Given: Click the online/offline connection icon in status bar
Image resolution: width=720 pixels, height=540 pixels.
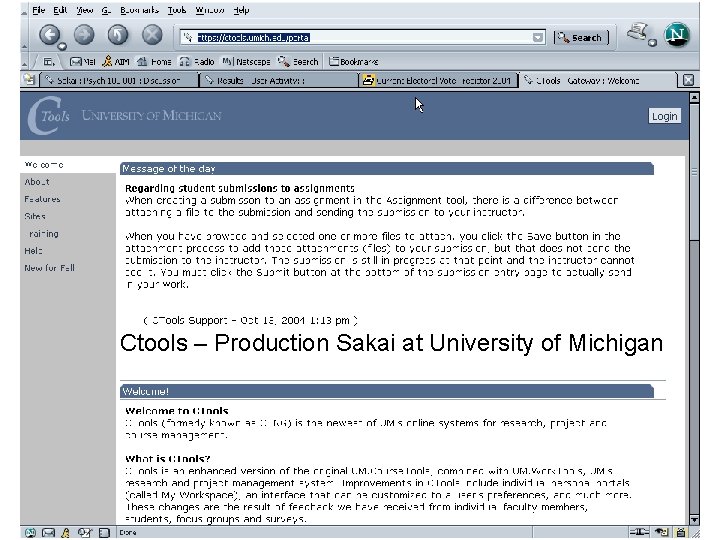Looking at the screenshot, I should click(x=639, y=532).
